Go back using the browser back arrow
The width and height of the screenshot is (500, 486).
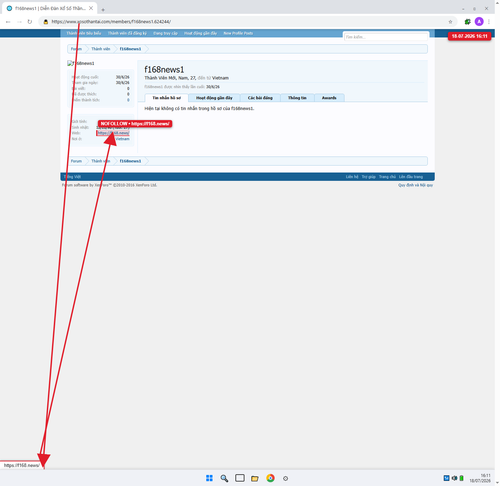point(8,22)
